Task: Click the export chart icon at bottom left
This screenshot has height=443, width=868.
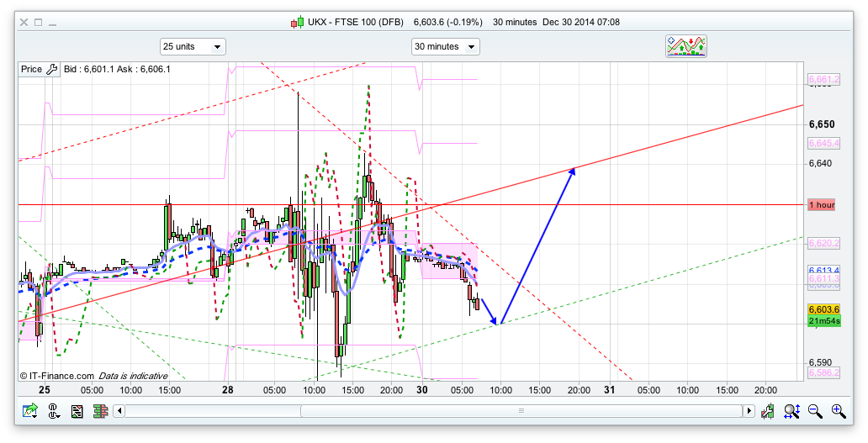Action: pos(30,411)
